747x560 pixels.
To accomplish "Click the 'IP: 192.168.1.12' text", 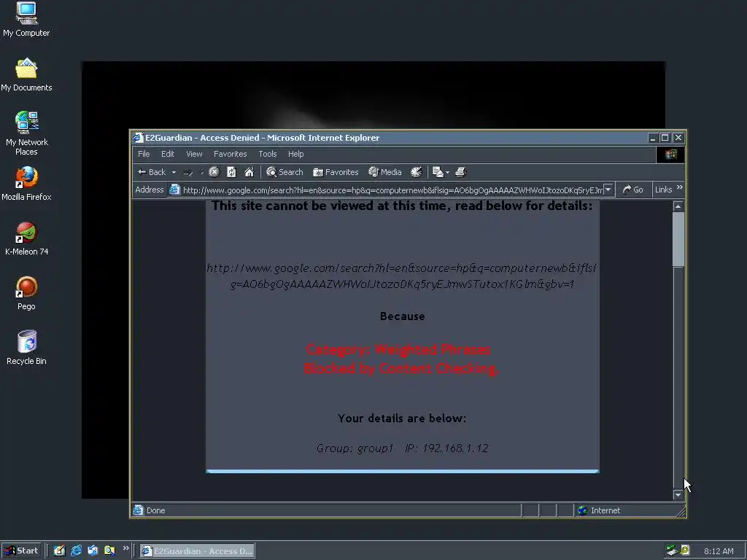I will [446, 448].
